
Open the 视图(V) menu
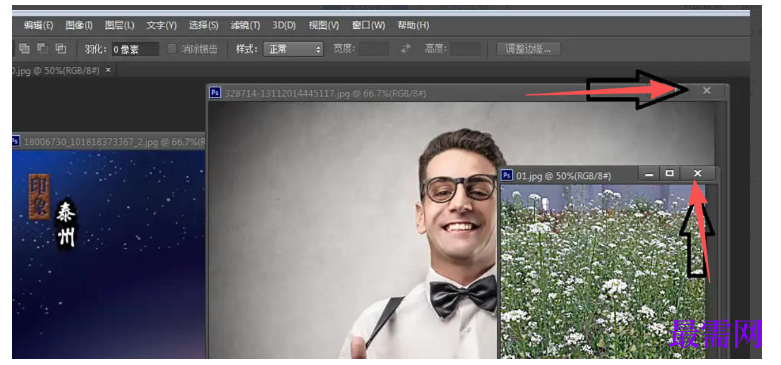click(324, 25)
